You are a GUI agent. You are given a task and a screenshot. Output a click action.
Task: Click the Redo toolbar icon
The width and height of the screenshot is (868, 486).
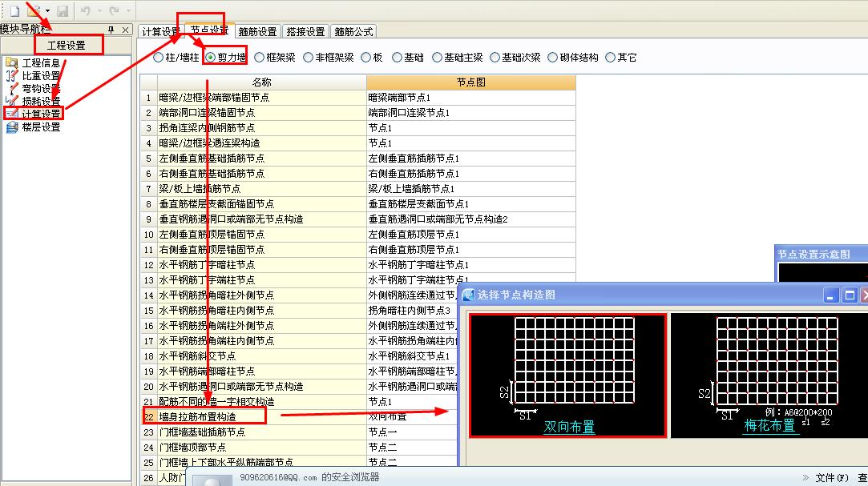point(115,10)
